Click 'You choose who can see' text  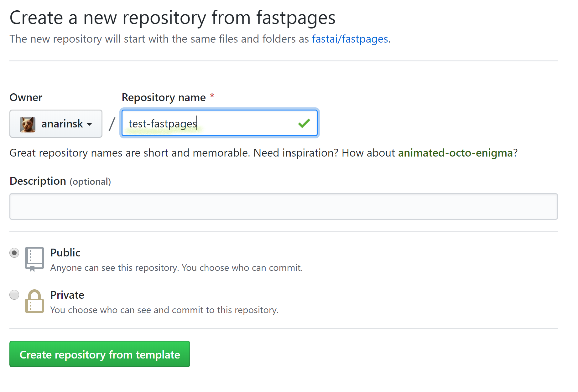164,310
